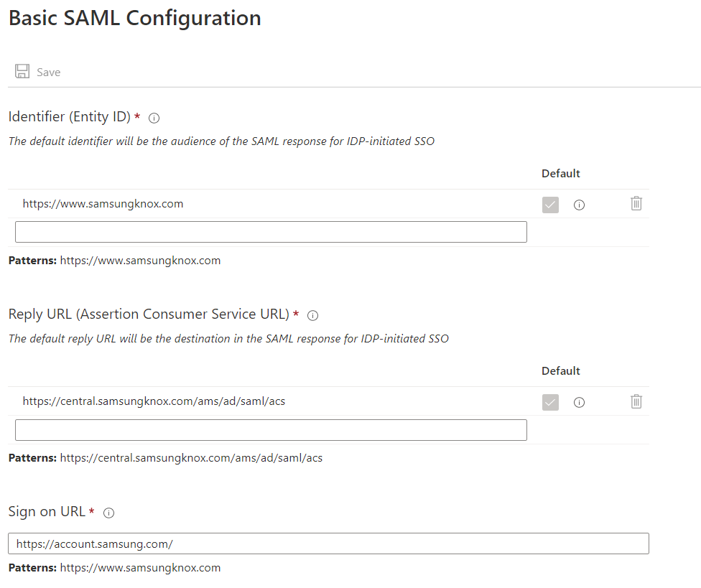This screenshot has width=701, height=588.
Task: Delete the samsungknox.com identifier via trash icon
Action: 636,203
